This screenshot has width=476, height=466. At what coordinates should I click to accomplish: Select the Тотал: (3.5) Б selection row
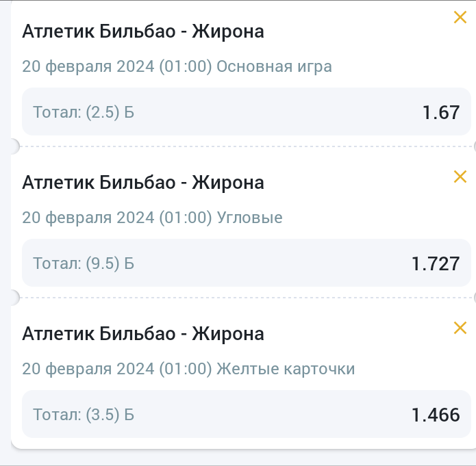tap(246, 414)
